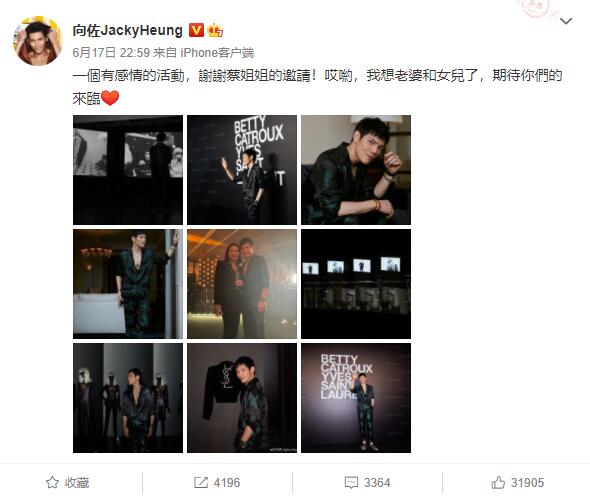Image resolution: width=590 pixels, height=499 pixels.
Task: Open first photo showing gallery screens
Action: pos(128,170)
